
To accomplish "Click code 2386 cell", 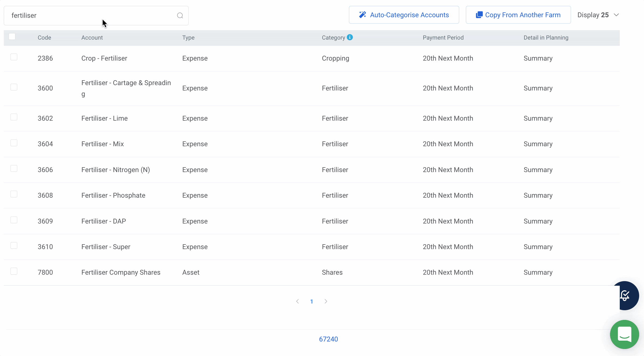I will click(x=45, y=58).
